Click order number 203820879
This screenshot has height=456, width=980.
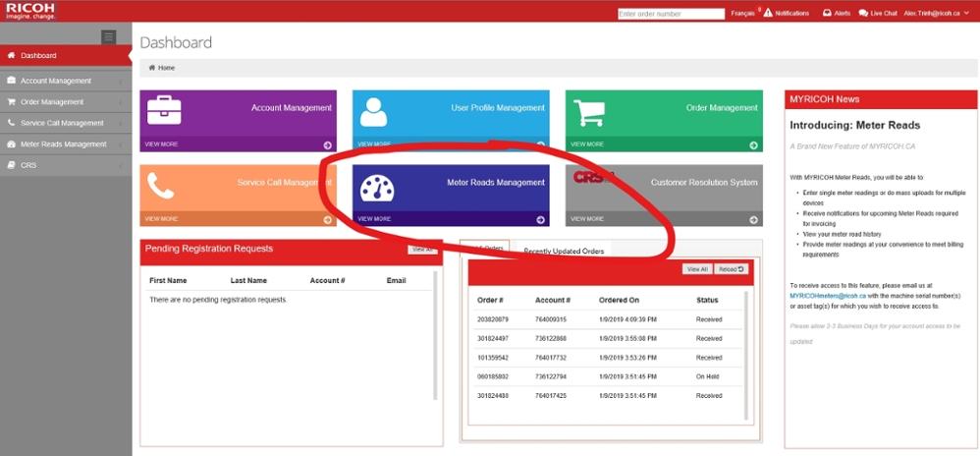click(x=493, y=319)
